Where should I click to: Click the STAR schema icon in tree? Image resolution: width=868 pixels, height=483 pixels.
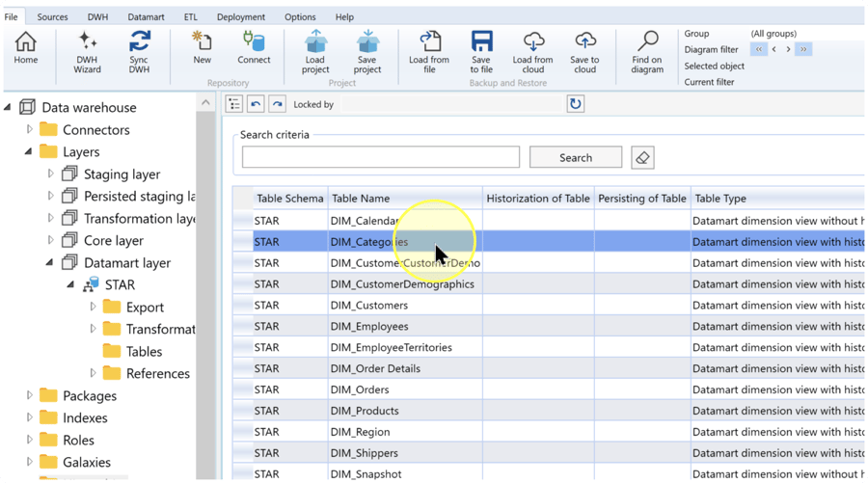(91, 284)
